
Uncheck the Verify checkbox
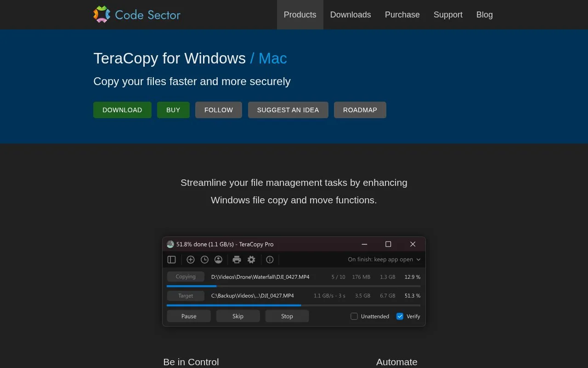[400, 316]
